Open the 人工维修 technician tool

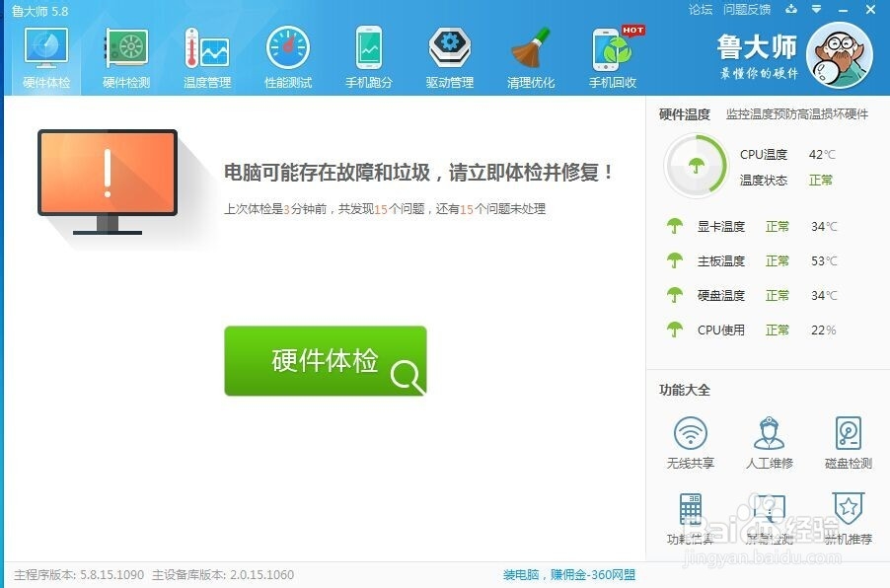click(769, 443)
